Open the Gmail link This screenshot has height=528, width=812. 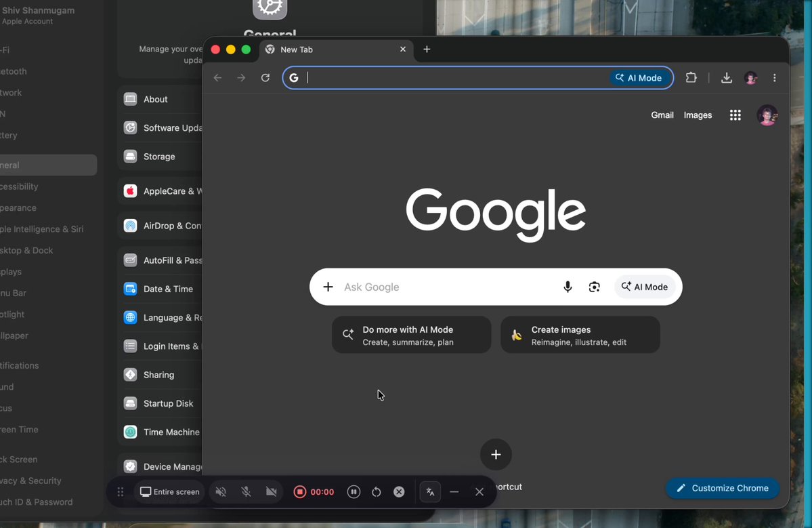pos(662,115)
